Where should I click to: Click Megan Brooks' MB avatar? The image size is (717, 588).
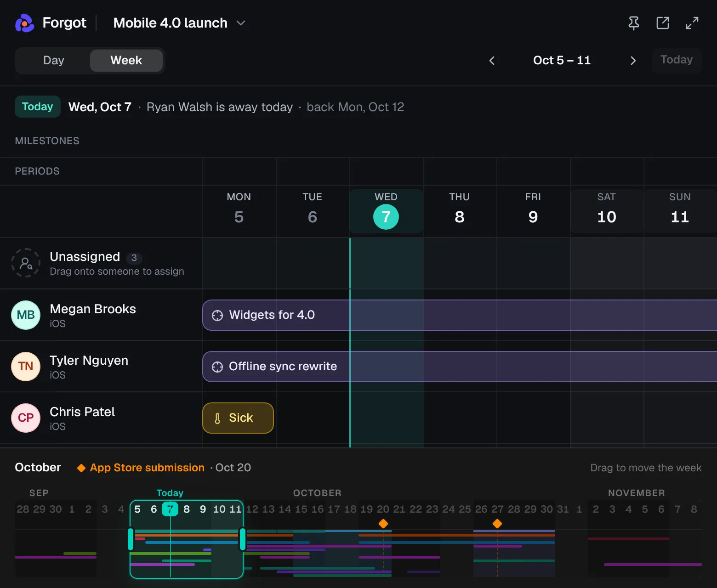[x=26, y=315]
